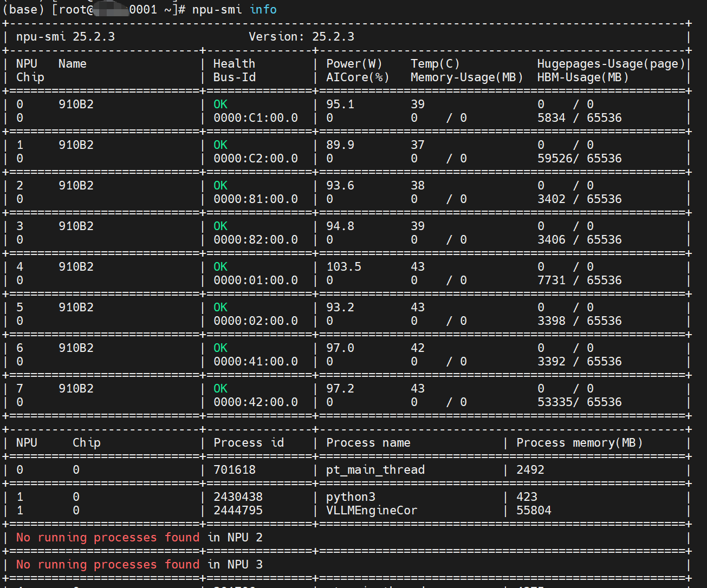Click bus id 0000:C1:00.0

256,118
